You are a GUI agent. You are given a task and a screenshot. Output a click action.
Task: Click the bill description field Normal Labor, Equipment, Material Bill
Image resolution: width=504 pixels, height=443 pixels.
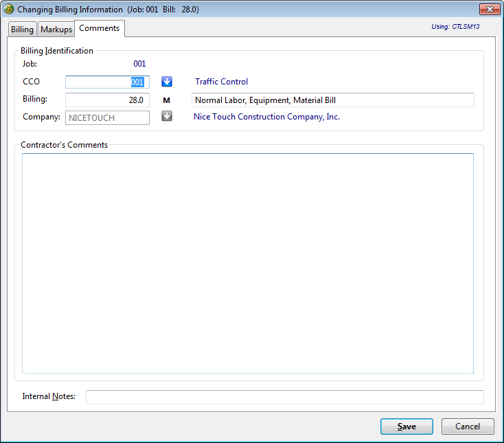point(332,100)
